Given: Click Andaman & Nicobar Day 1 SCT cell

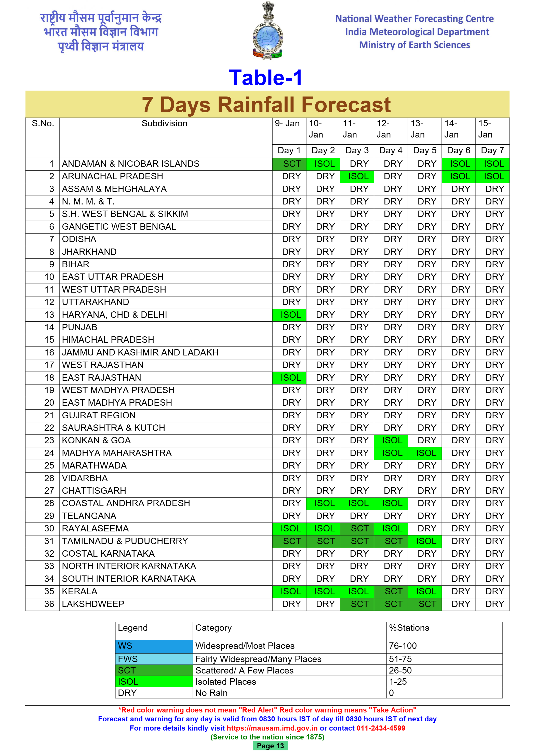Looking at the screenshot, I should (x=289, y=164).
